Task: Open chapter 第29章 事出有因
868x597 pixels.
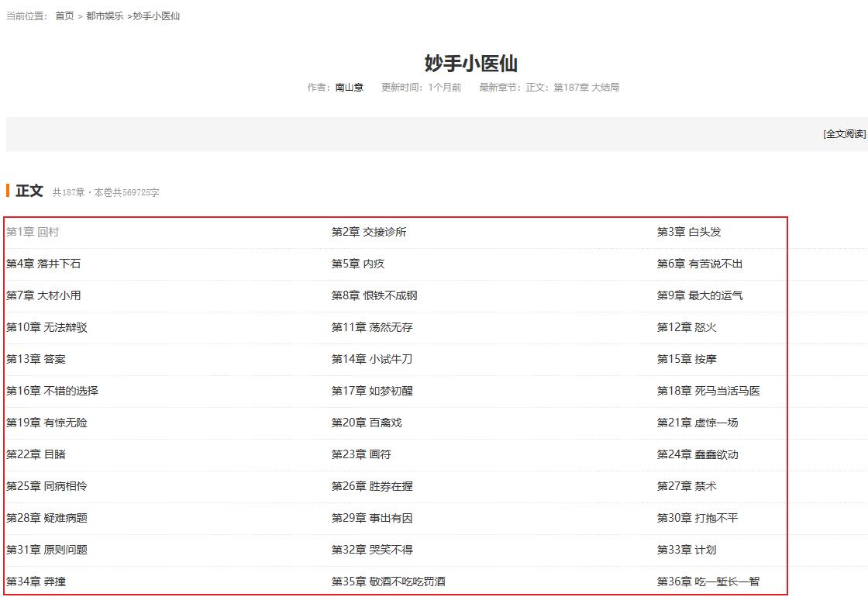Action: [372, 518]
